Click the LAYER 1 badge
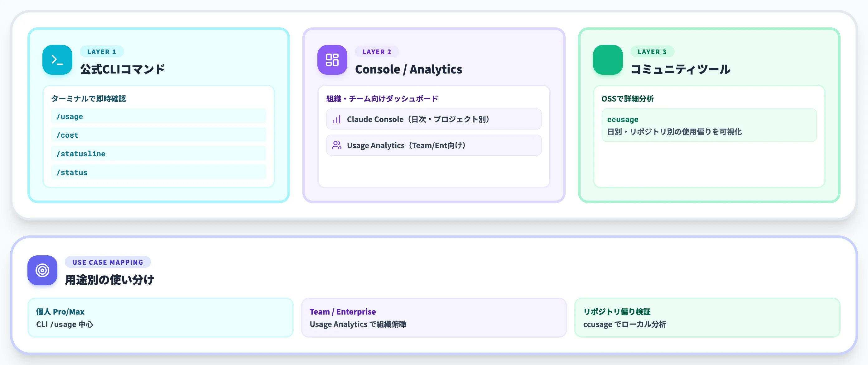Screen dimensions: 868x365 point(102,51)
